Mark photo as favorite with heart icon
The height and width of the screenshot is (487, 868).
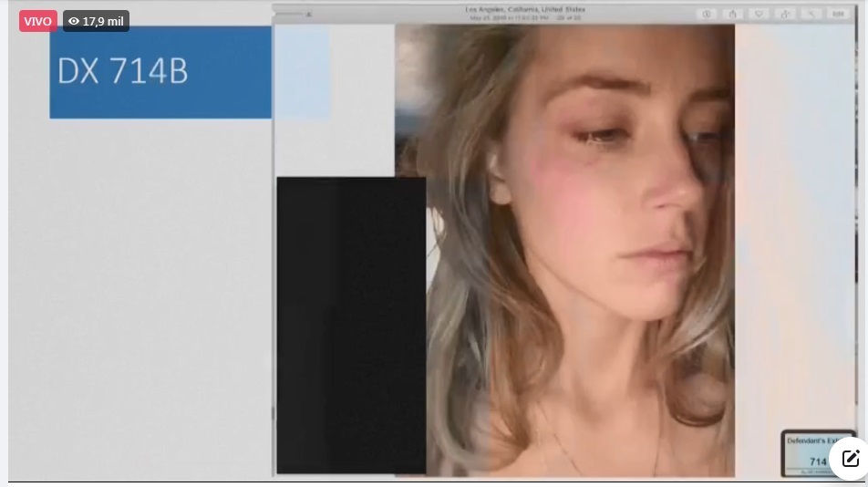coord(759,14)
